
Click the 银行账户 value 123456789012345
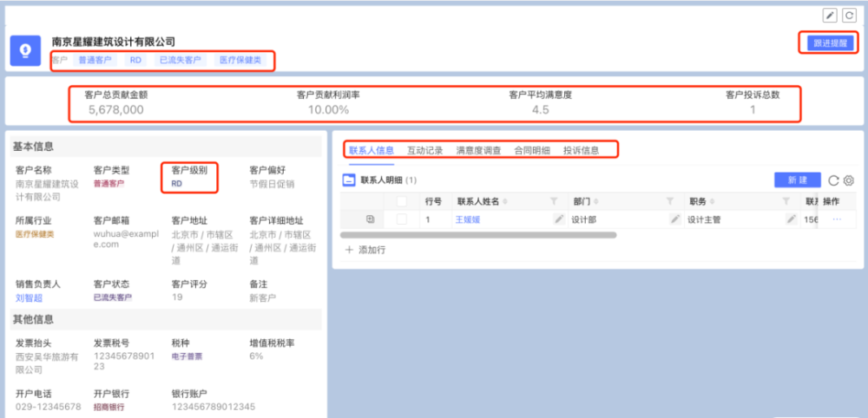[x=214, y=407]
